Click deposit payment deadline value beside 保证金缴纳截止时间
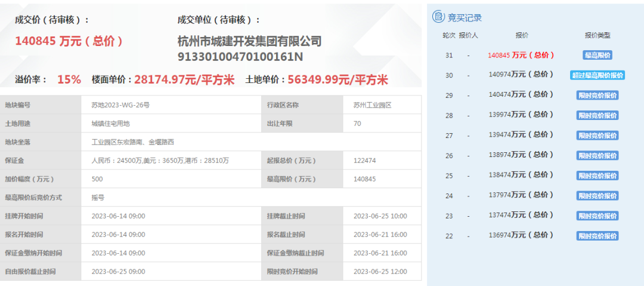This screenshot has height=286, width=644. click(x=380, y=253)
